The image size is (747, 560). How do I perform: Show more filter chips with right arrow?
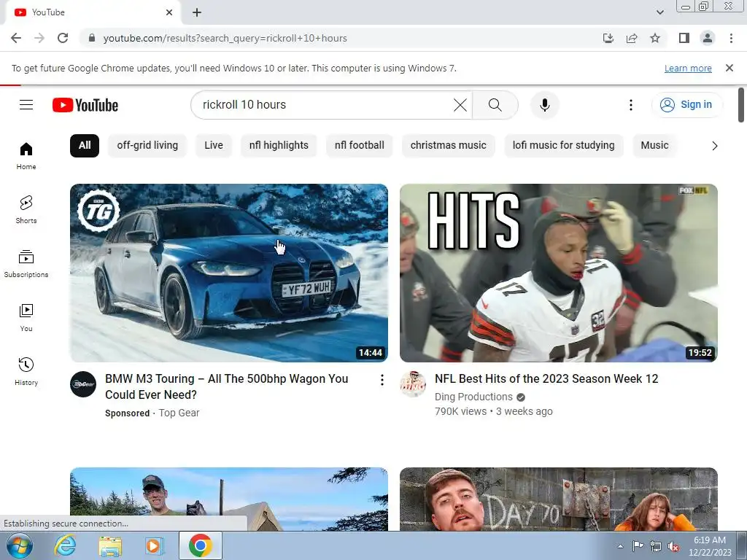click(714, 146)
